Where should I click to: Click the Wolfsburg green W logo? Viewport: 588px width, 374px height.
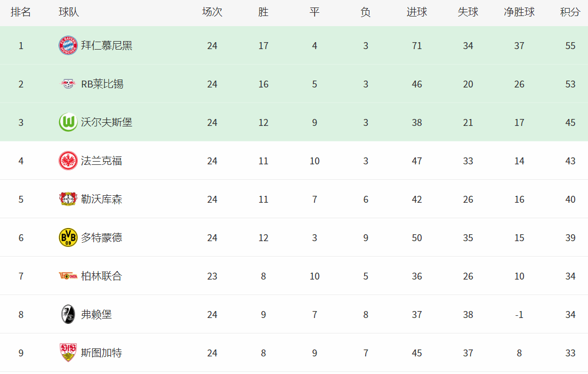[68, 122]
